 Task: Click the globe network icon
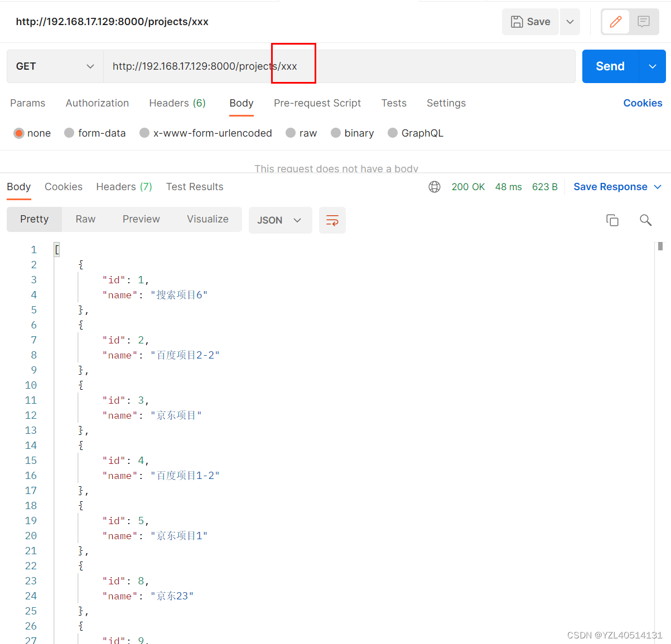435,187
